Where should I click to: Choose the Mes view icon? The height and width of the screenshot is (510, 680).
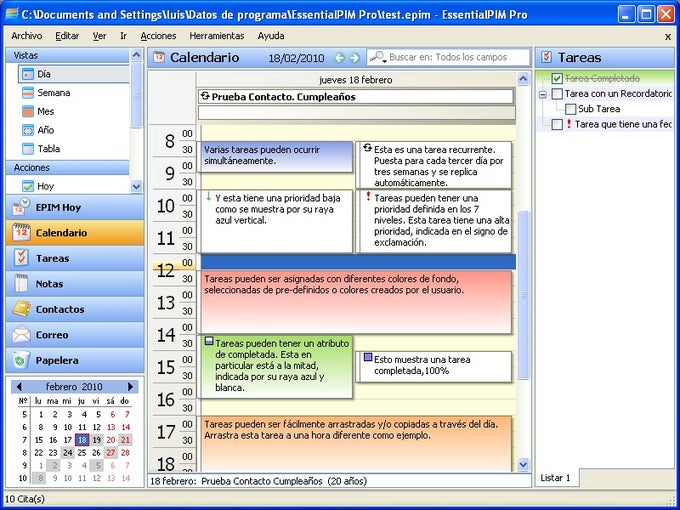tap(28, 111)
